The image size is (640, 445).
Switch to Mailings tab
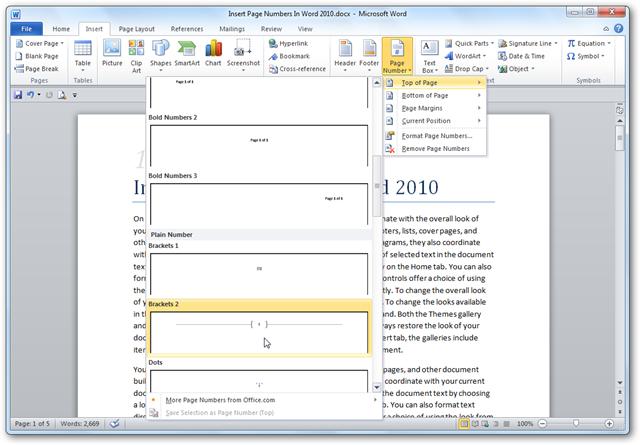(x=232, y=29)
